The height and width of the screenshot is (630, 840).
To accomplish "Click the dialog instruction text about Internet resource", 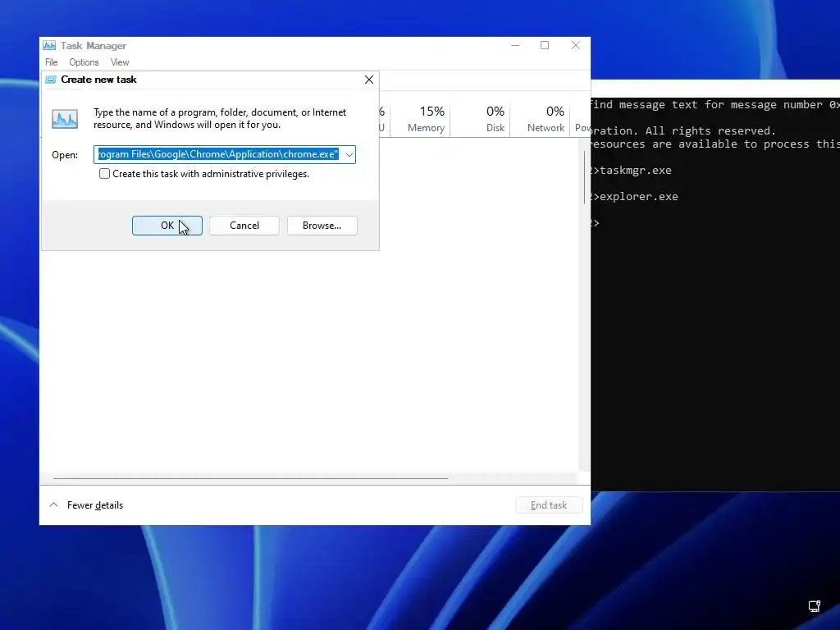I will [220, 118].
